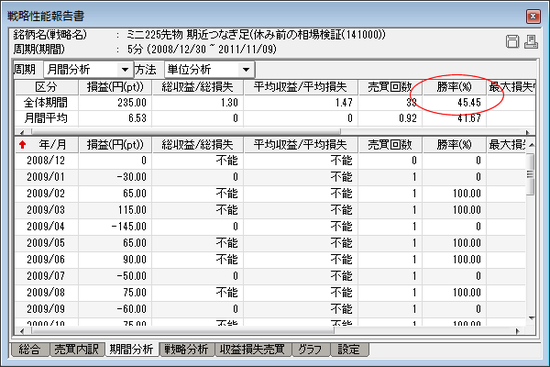
Task: Click monthly table vertical scrollbar thumb
Action: click(530, 174)
